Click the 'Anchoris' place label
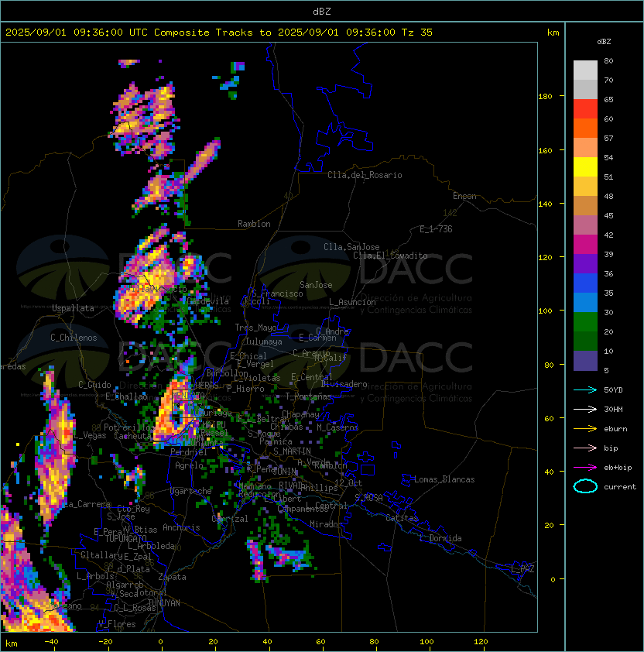644x652 pixels. click(x=181, y=527)
